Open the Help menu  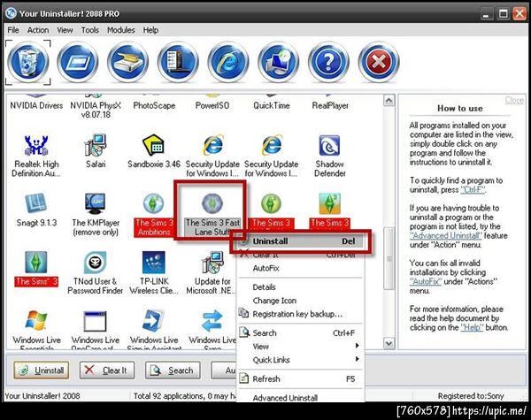pos(150,30)
